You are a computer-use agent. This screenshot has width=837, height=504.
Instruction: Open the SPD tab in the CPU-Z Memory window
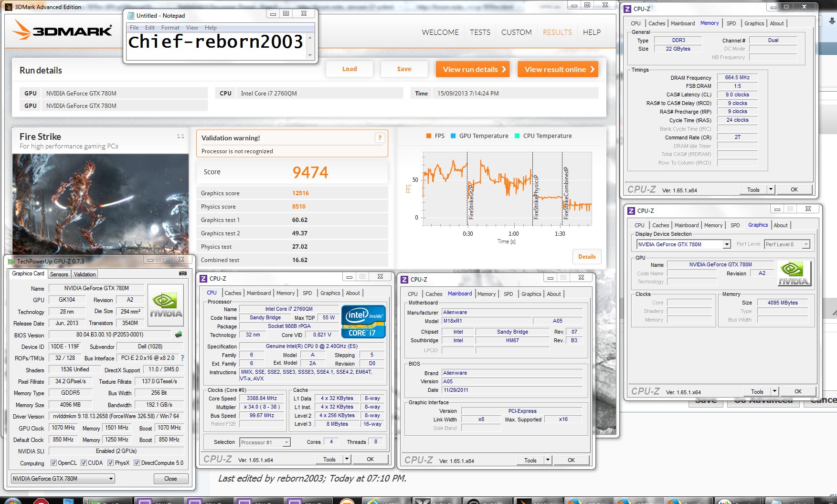click(x=731, y=23)
